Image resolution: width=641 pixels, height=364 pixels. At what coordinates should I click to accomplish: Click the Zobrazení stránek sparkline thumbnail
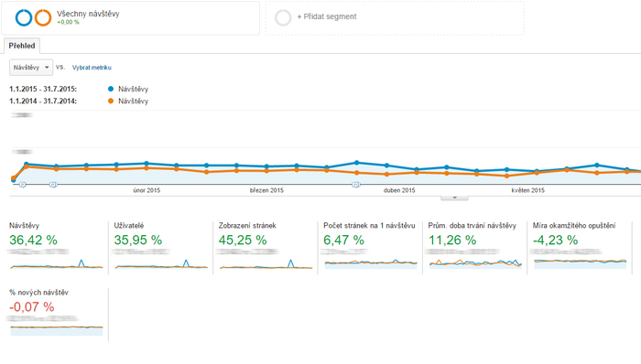click(266, 264)
